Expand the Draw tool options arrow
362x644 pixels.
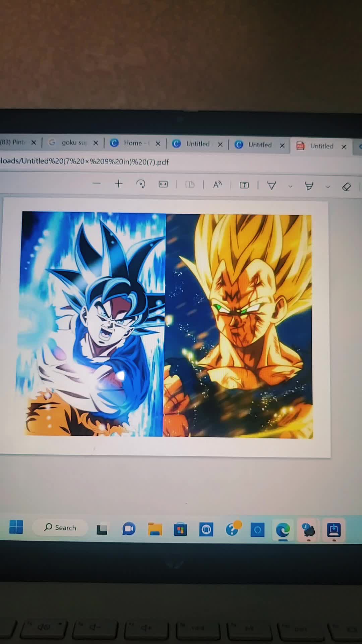tap(291, 186)
